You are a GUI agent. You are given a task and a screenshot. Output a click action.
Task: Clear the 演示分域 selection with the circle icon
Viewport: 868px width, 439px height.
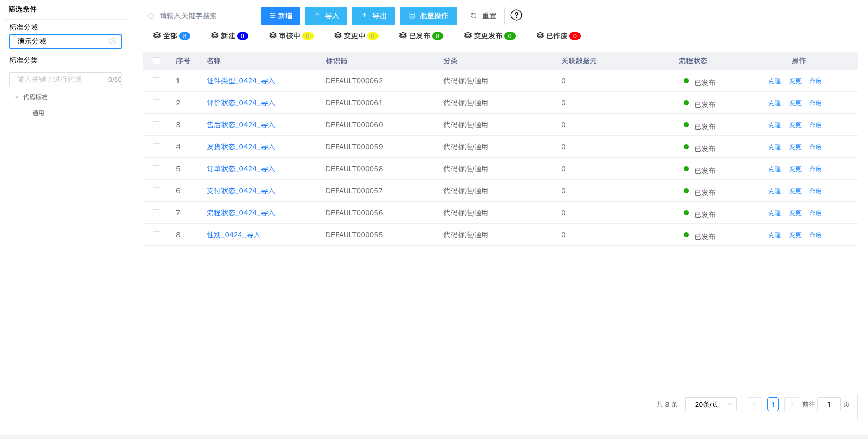(x=113, y=41)
